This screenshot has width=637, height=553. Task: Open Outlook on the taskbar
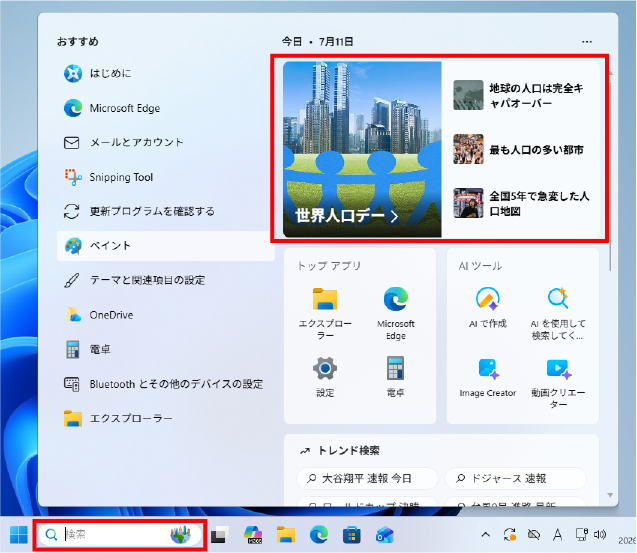click(x=385, y=535)
